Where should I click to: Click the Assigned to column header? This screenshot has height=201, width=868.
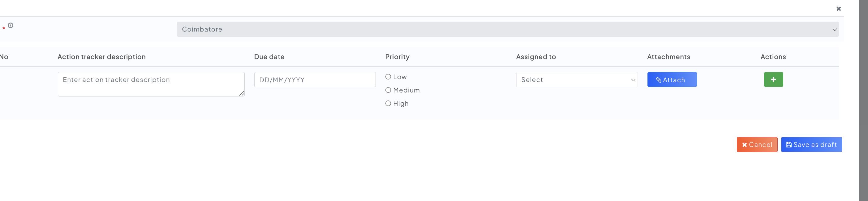pos(536,57)
